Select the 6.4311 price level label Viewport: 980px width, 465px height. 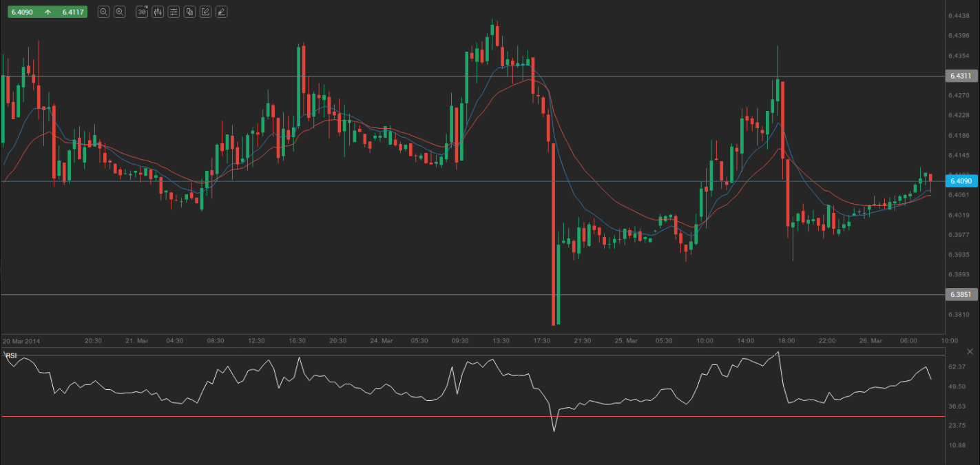(960, 76)
